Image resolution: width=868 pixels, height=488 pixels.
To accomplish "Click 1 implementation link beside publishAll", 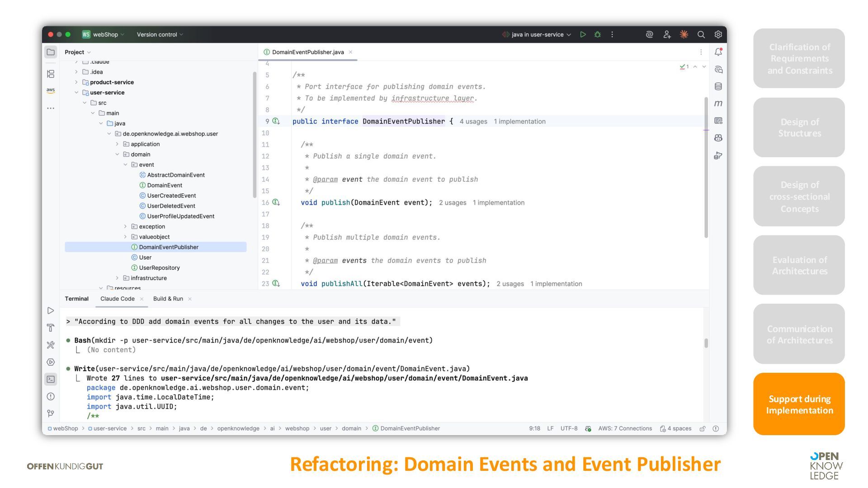I will 556,284.
